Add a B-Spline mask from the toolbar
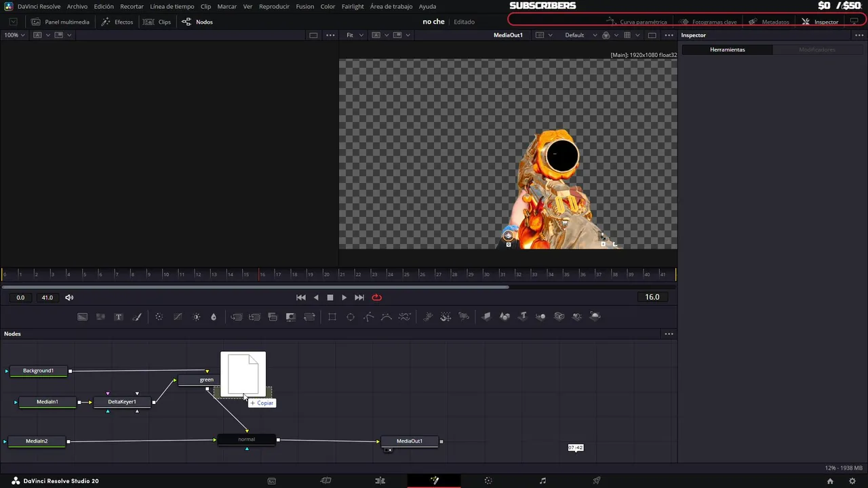The height and width of the screenshot is (488, 868). 387,317
